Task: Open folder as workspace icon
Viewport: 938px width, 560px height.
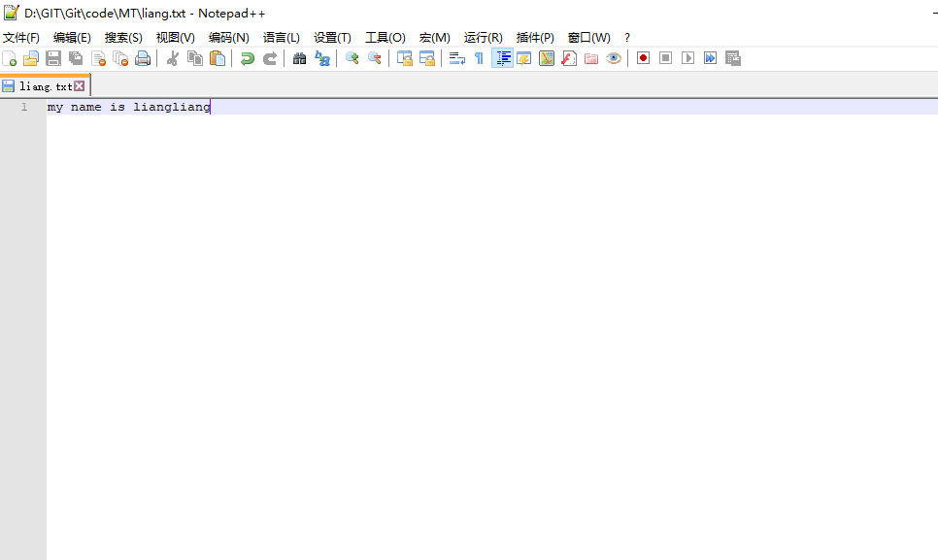Action: click(591, 58)
